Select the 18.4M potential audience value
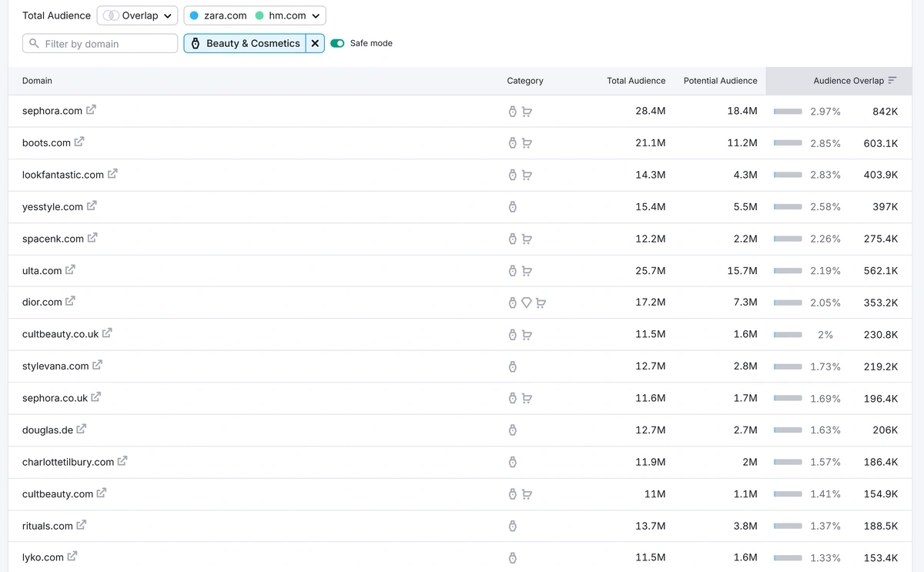The image size is (924, 572). tap(742, 112)
